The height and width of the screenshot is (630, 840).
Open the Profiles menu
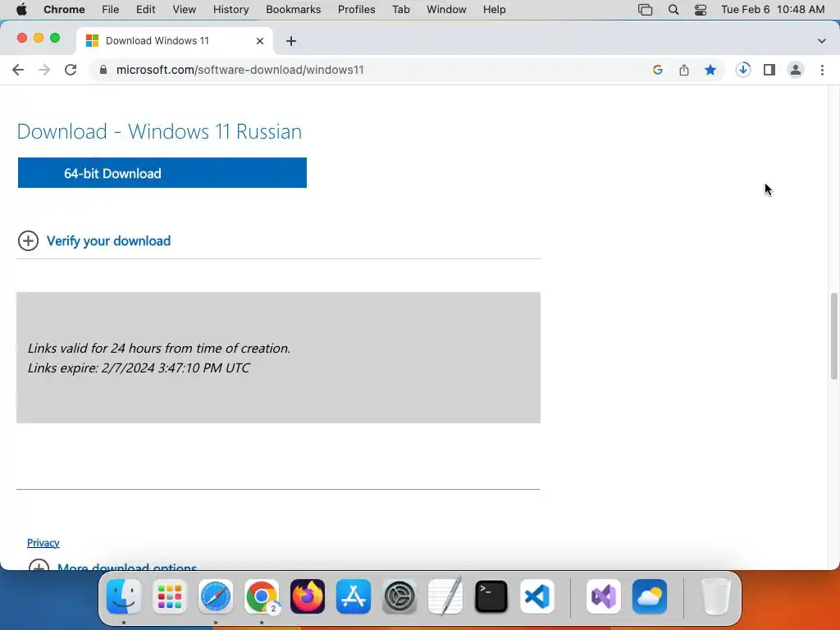[x=356, y=10]
